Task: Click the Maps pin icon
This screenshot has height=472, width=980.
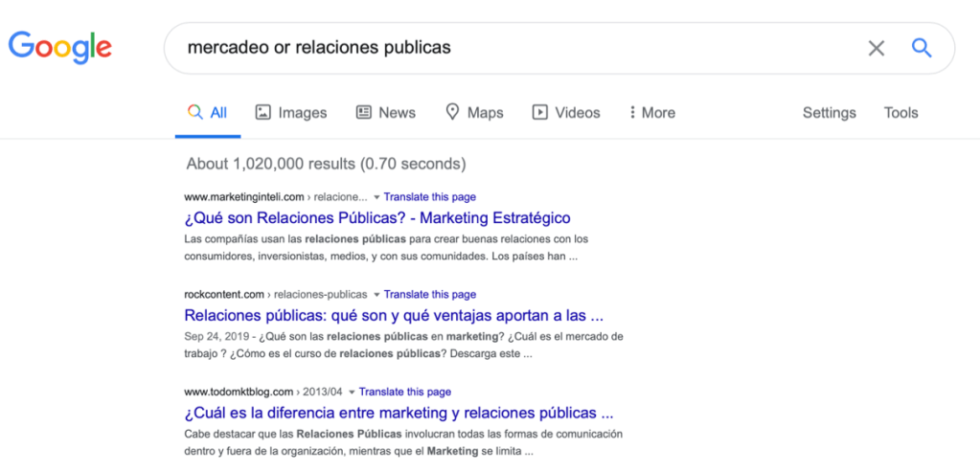Action: (x=453, y=113)
